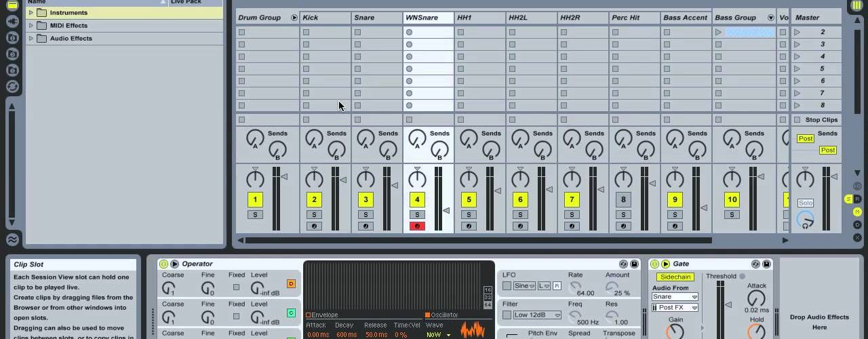Open the LFO Sine waveform dropdown
The image size is (868, 339).
tap(524, 286)
